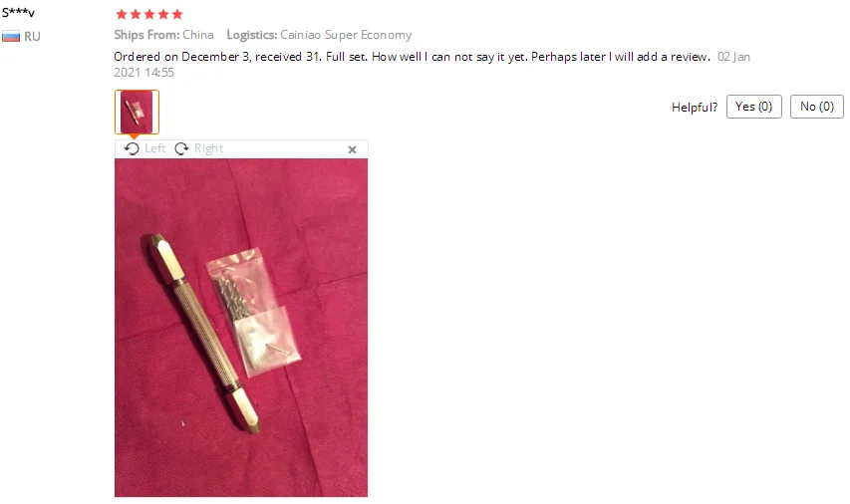The image size is (850, 504).
Task: Click the rotate left arrow icon
Action: coord(132,148)
